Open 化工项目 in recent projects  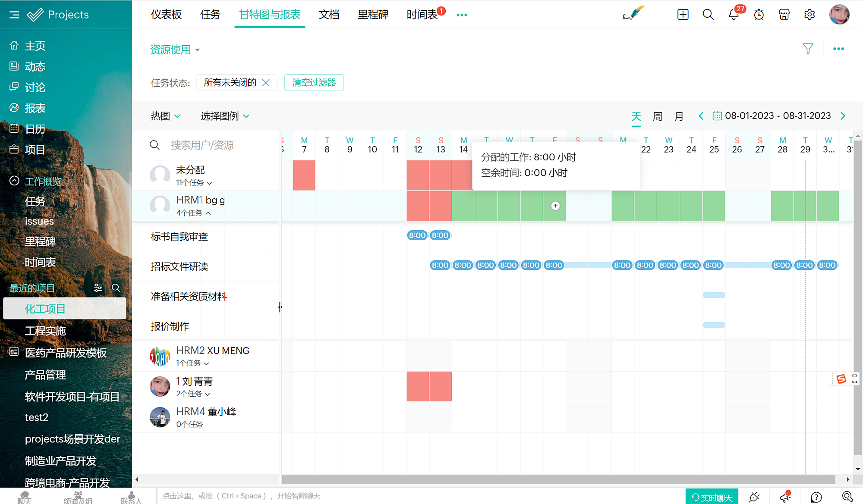click(x=45, y=309)
